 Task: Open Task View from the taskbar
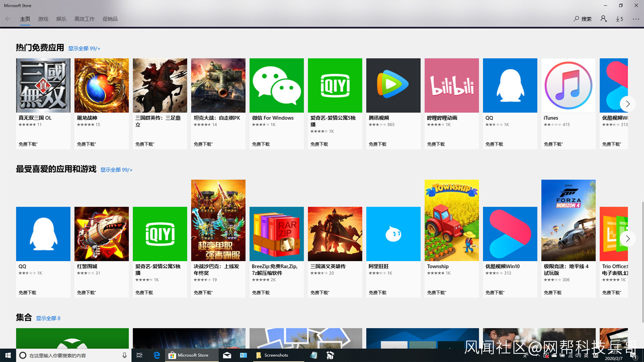coord(139,355)
